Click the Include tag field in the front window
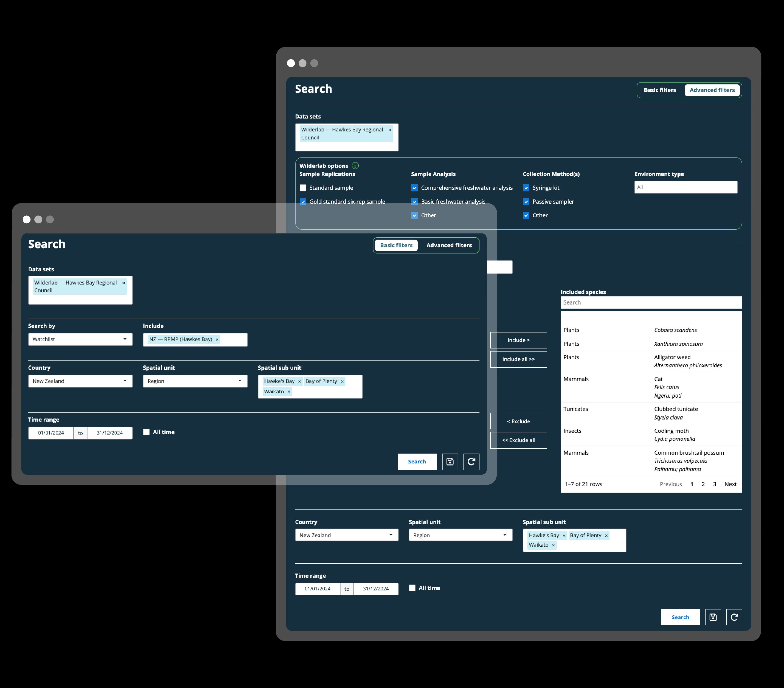The height and width of the screenshot is (688, 784). [195, 340]
